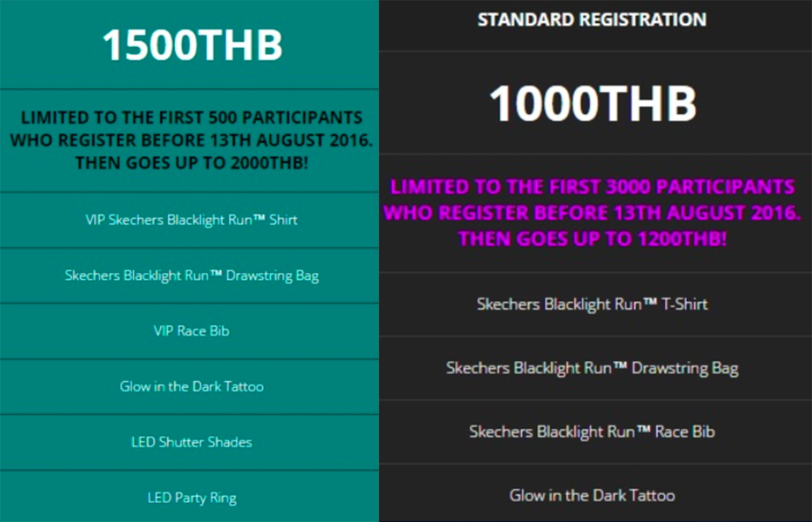
Task: Select Glow in the Dark Tattoo in dark column
Action: coord(592,495)
